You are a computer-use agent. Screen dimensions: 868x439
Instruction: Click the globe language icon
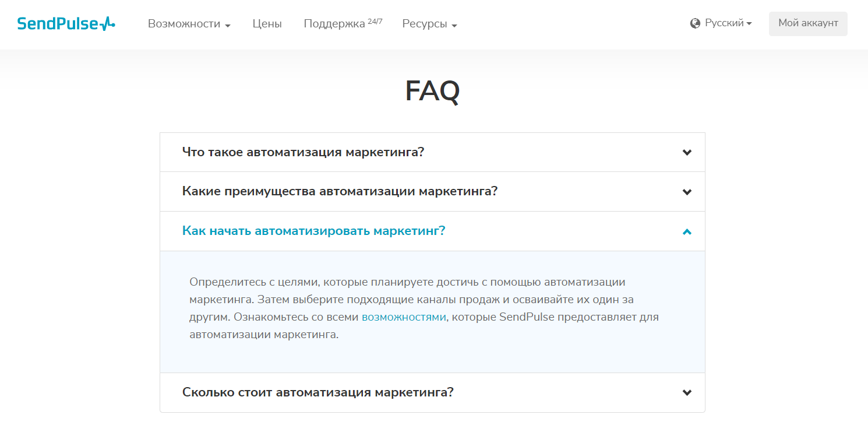point(695,24)
